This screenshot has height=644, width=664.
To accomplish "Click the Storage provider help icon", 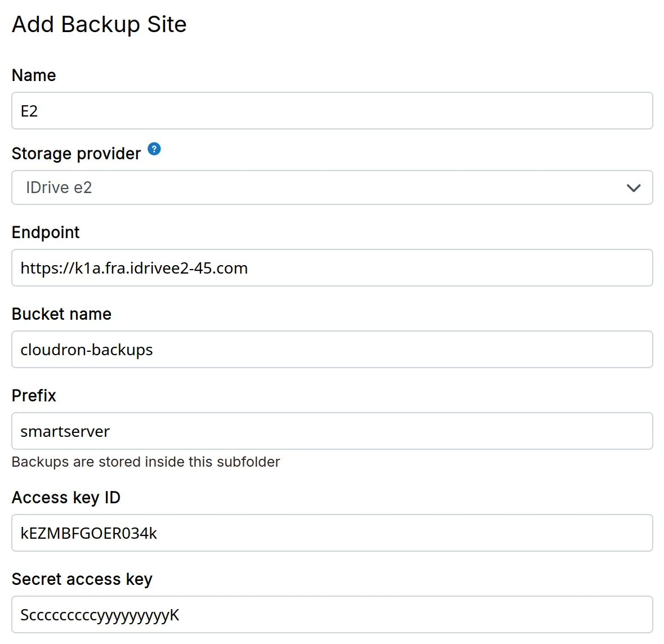I will pyautogui.click(x=154, y=149).
